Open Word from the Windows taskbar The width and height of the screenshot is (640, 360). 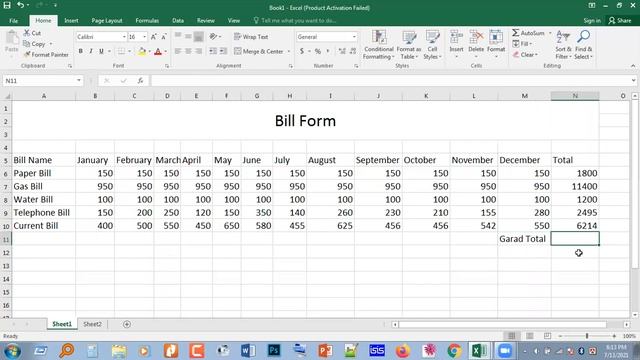coord(248,351)
